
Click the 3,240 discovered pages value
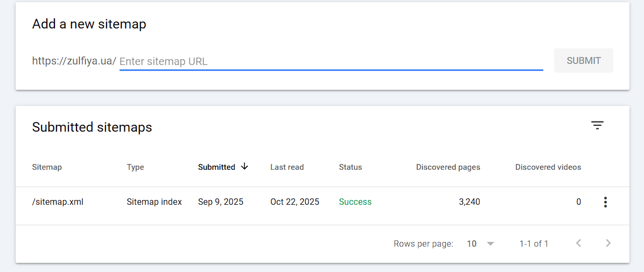tap(469, 202)
